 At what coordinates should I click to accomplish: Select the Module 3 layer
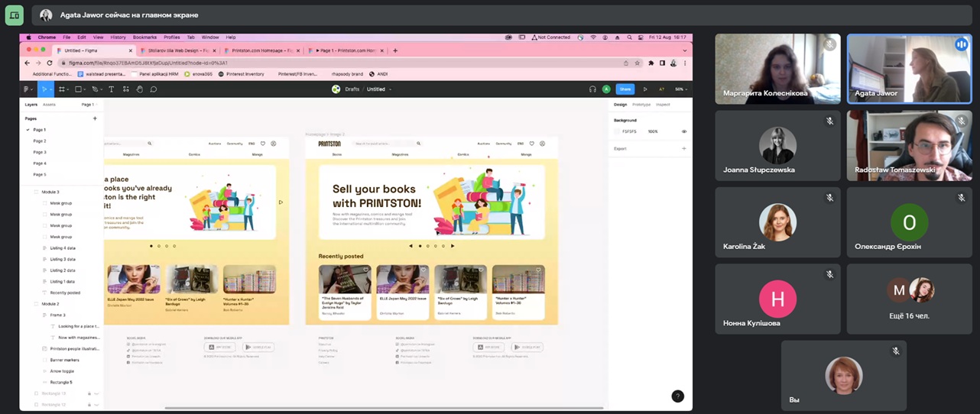click(50, 192)
